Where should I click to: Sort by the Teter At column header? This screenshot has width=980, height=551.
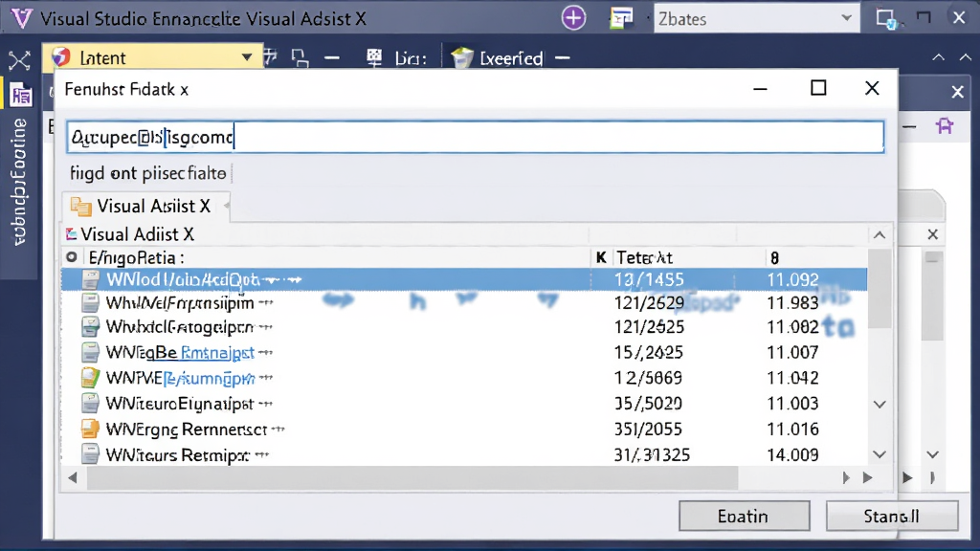[x=644, y=257]
